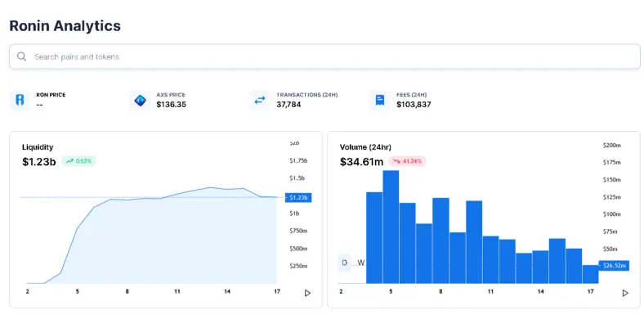
Task: Click the search magnifier icon
Action: 21,56
